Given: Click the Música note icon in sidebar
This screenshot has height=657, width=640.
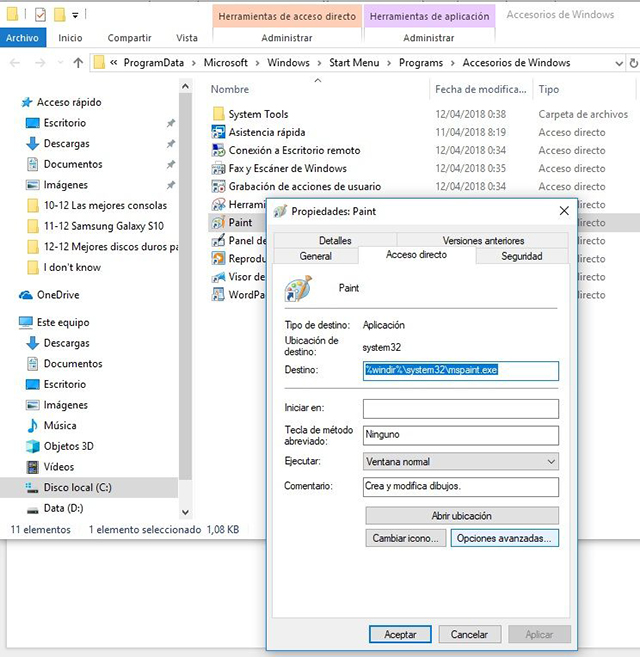Looking at the screenshot, I should (32, 425).
